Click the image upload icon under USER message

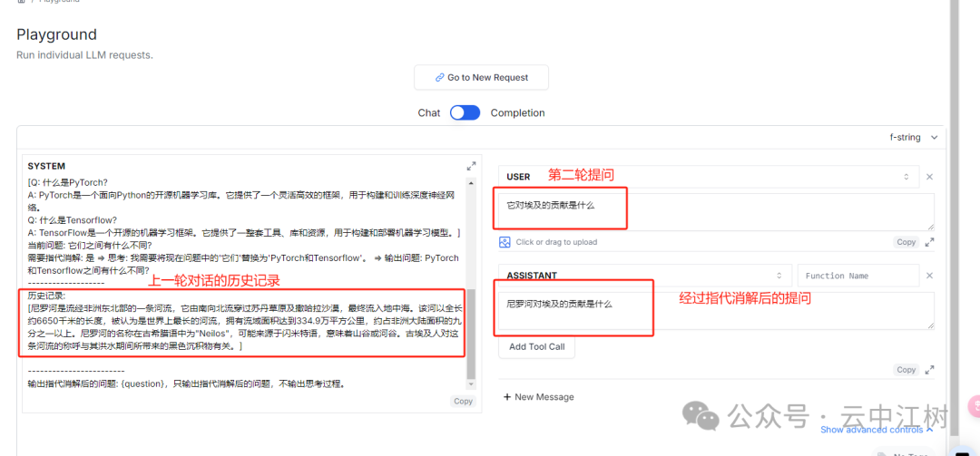(x=505, y=242)
